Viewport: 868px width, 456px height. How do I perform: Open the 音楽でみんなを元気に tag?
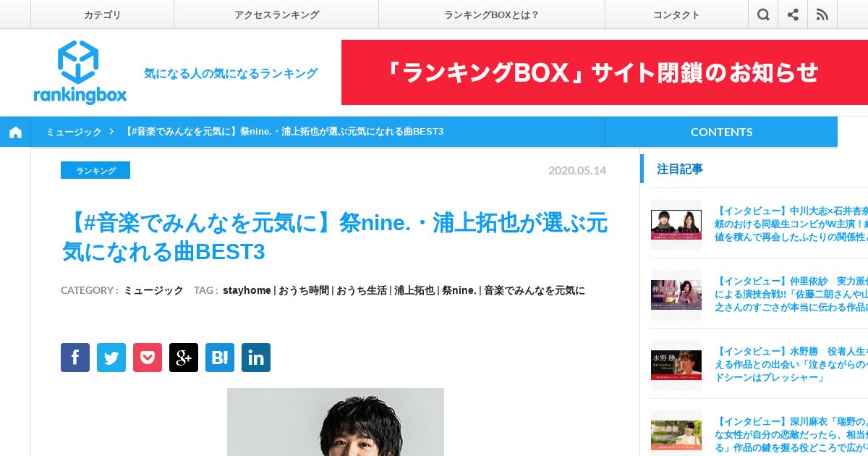click(x=535, y=290)
